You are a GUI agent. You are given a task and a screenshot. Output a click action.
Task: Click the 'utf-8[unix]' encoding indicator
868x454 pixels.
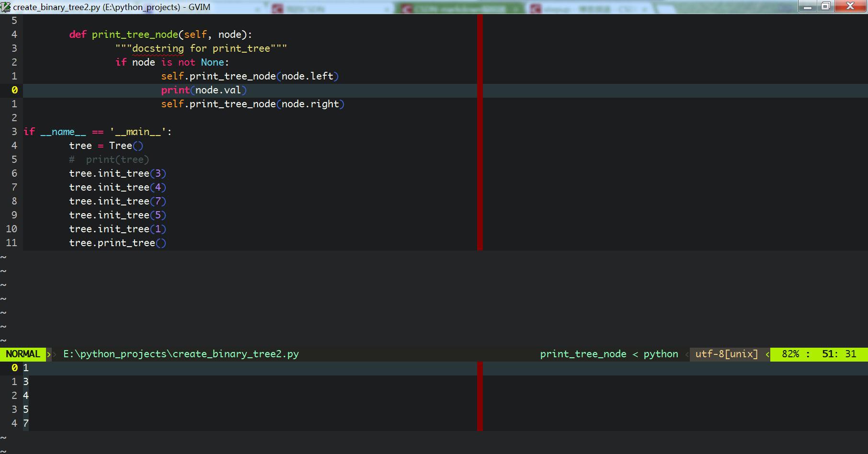[727, 354]
